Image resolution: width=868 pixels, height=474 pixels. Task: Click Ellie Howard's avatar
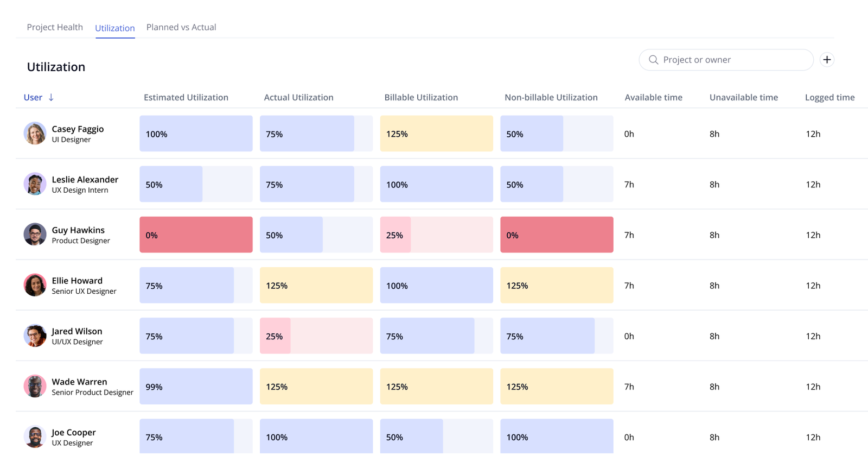[x=35, y=285]
